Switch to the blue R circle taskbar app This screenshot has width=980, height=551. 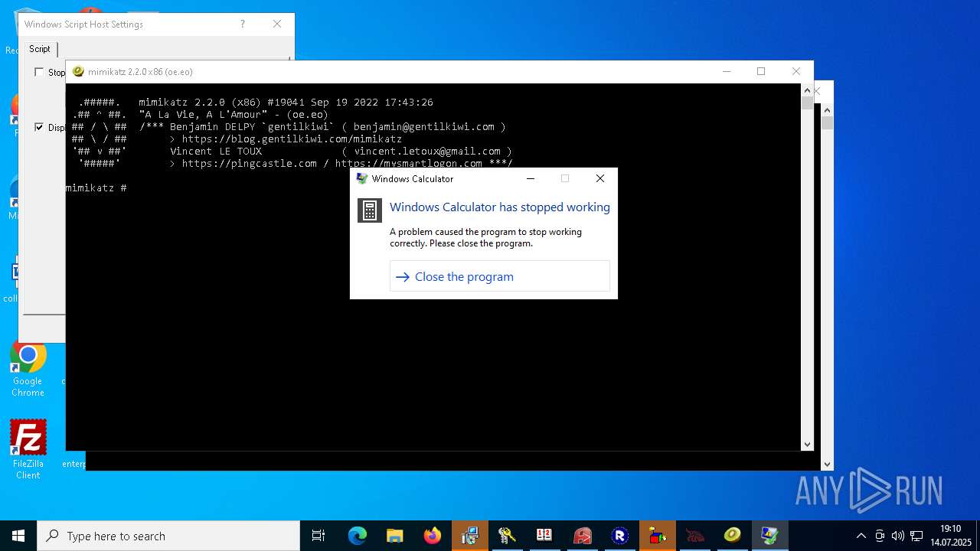(x=620, y=536)
